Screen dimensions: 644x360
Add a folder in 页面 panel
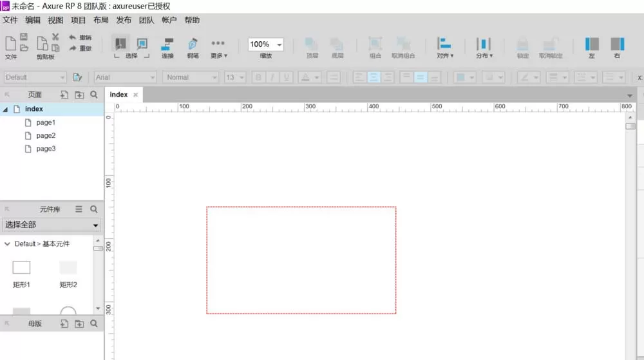79,95
